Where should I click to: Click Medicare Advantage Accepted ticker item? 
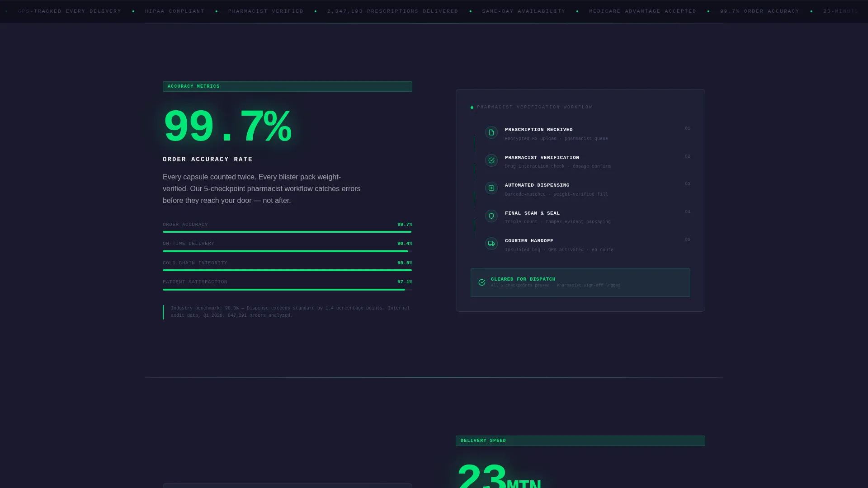click(x=642, y=11)
